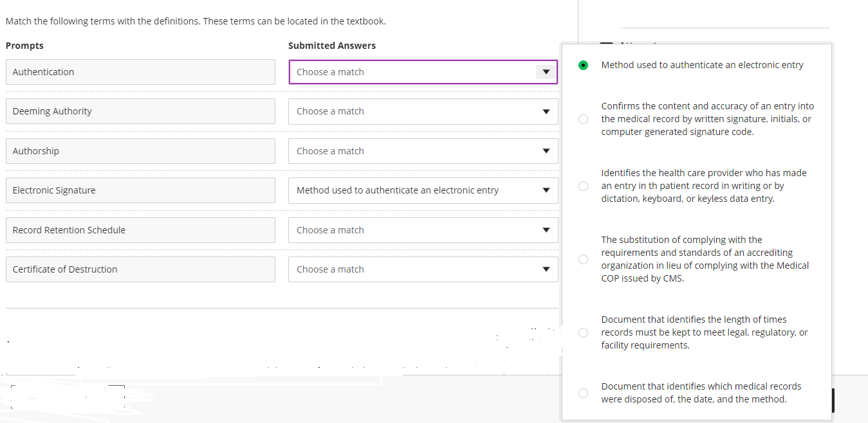Open the Authentication match dropdown
868x423 pixels.
[412, 72]
